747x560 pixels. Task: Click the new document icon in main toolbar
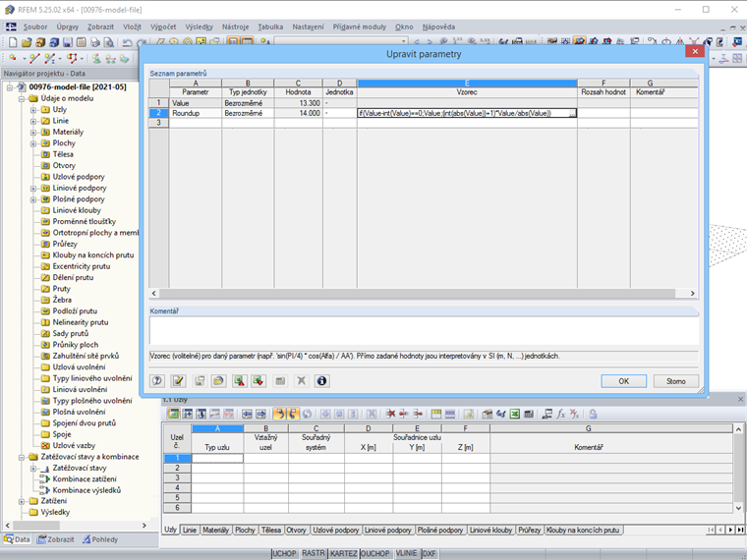point(13,42)
